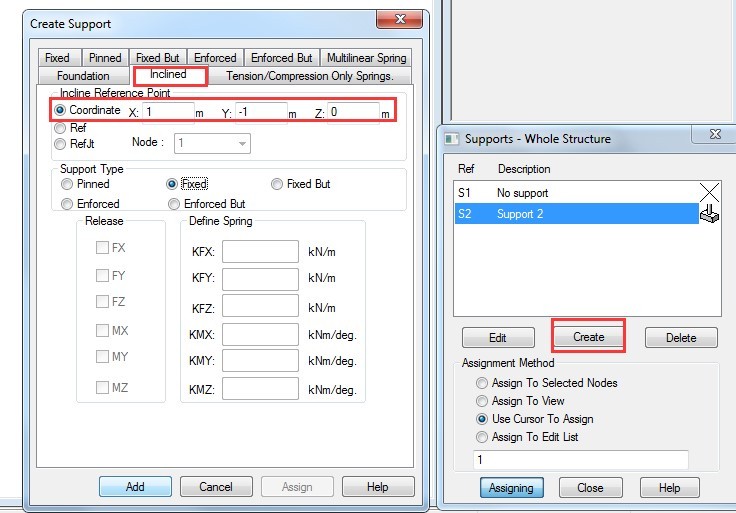Switch to the Inclined tab
Viewport: 736px width, 513px height.
coord(168,74)
